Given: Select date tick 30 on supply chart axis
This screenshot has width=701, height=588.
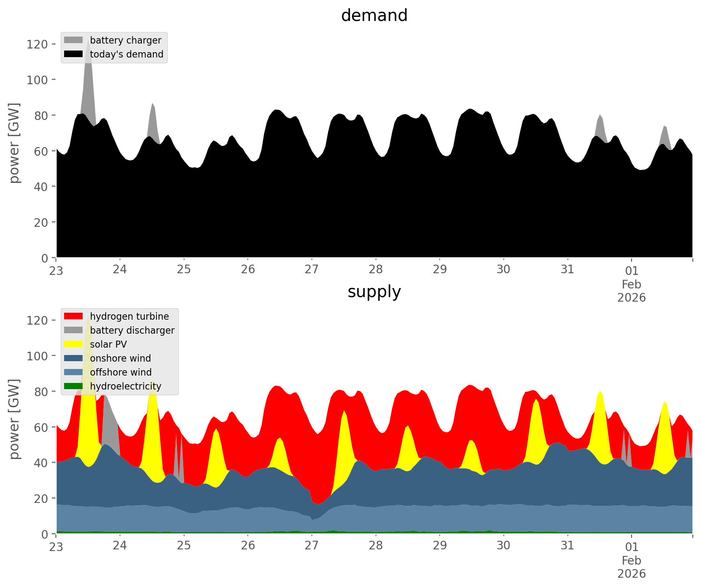Looking at the screenshot, I should point(503,546).
